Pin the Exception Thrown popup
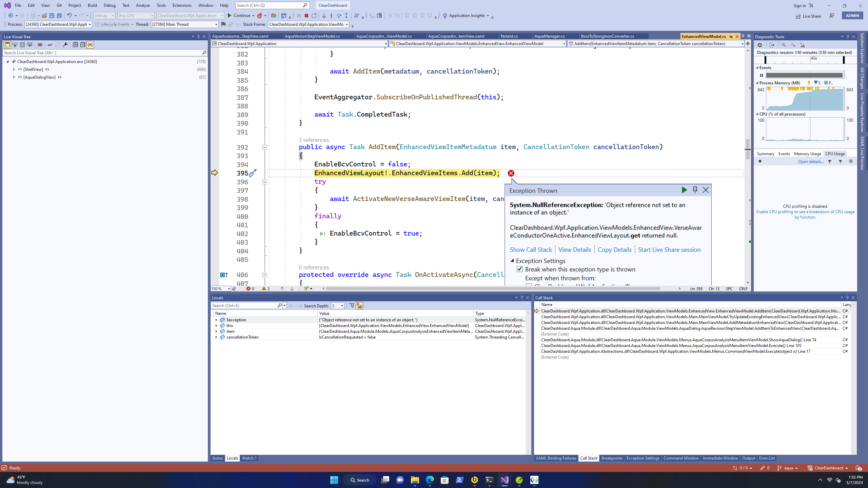Screen dimensions: 868x488 (695, 190)
